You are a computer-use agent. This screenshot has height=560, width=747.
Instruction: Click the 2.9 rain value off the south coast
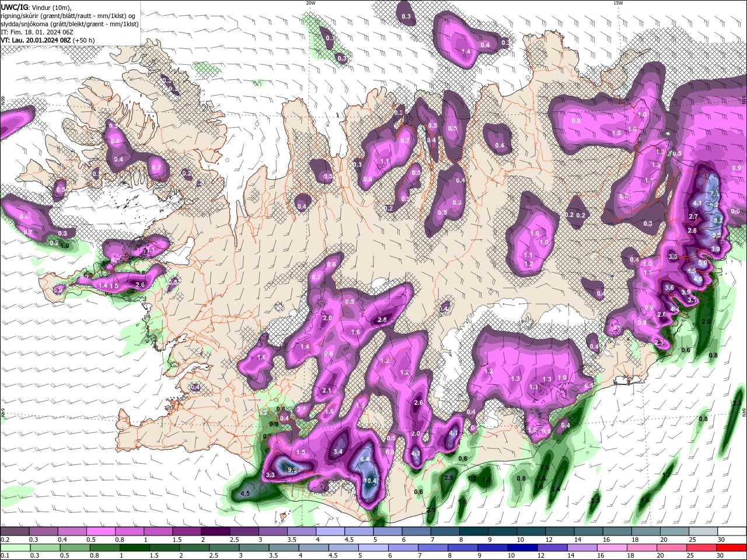point(449,478)
